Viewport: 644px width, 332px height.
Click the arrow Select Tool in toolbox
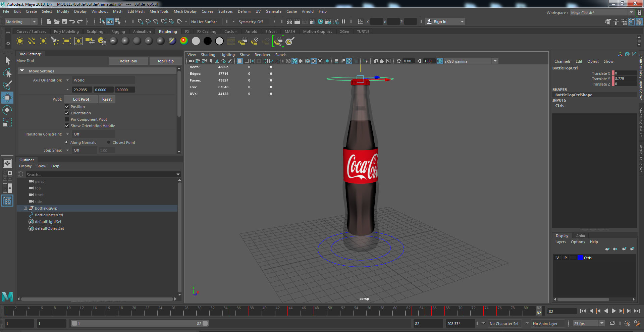pos(7,60)
